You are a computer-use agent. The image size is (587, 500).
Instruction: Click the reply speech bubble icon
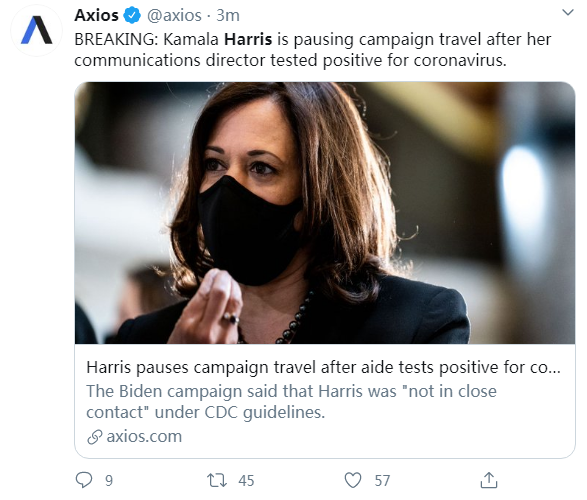point(84,480)
